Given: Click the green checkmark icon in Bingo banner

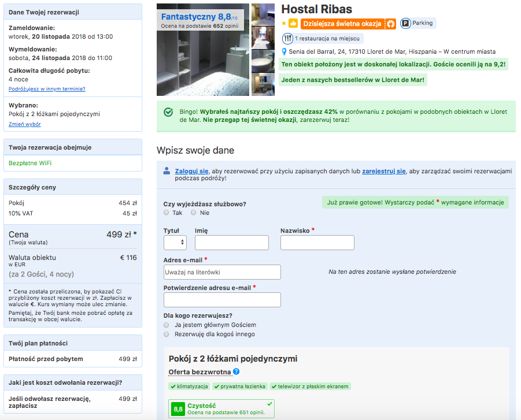Looking at the screenshot, I should (168, 112).
